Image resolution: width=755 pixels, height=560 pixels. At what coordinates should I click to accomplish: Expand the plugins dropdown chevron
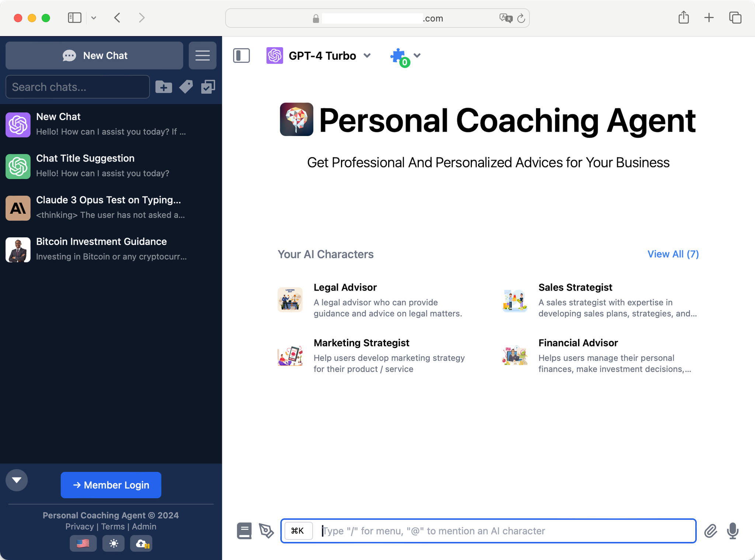point(417,55)
